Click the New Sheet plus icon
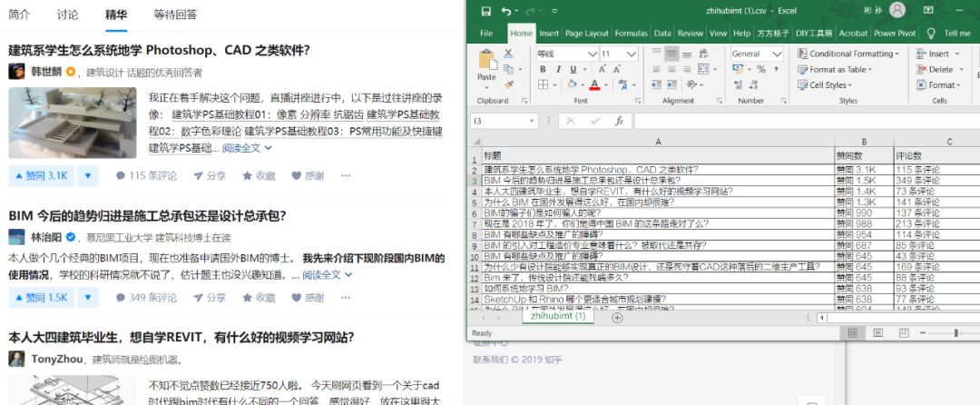Screen dimensions: 980x405 click(x=617, y=318)
